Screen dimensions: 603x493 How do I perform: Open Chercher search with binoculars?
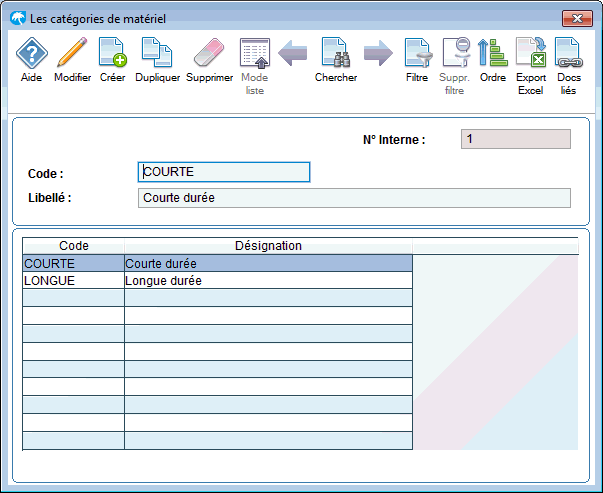click(x=336, y=53)
